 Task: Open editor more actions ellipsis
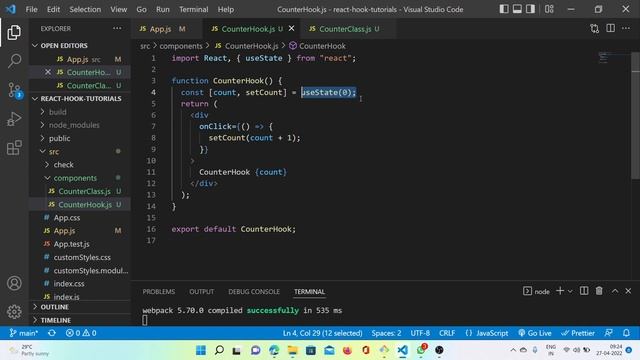click(x=626, y=29)
